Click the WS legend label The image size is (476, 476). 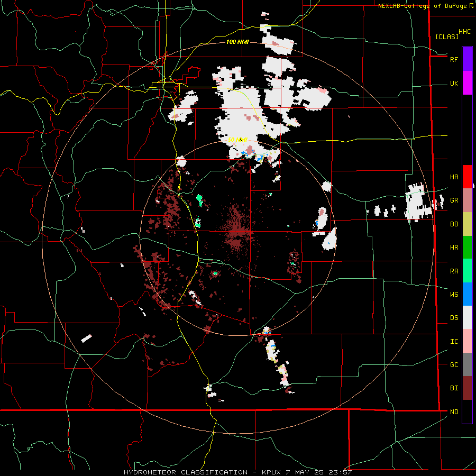(x=454, y=295)
